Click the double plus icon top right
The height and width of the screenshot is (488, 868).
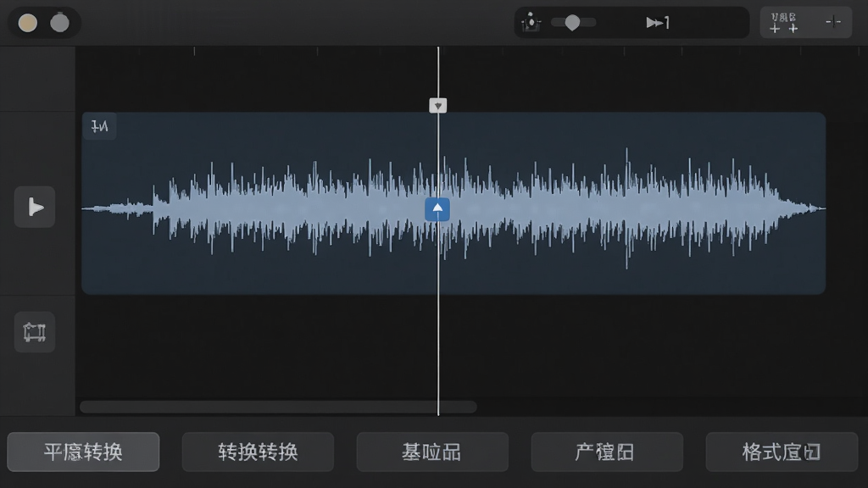click(x=784, y=23)
